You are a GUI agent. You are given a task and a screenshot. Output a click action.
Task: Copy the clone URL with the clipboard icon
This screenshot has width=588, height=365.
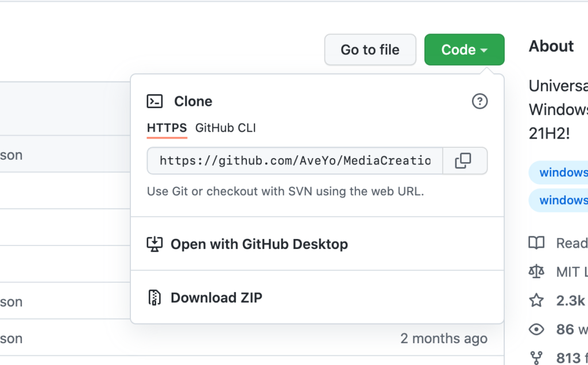465,161
